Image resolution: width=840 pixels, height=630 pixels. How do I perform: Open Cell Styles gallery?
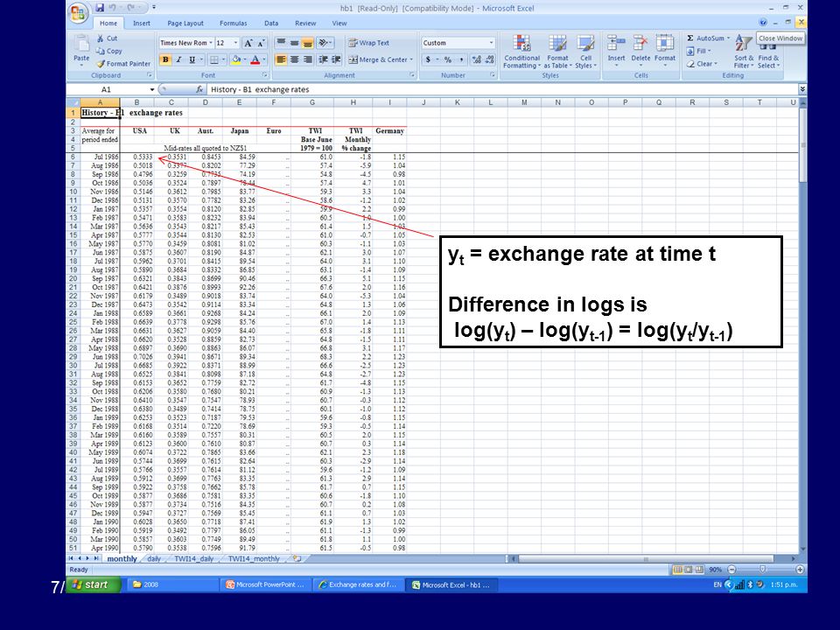585,52
